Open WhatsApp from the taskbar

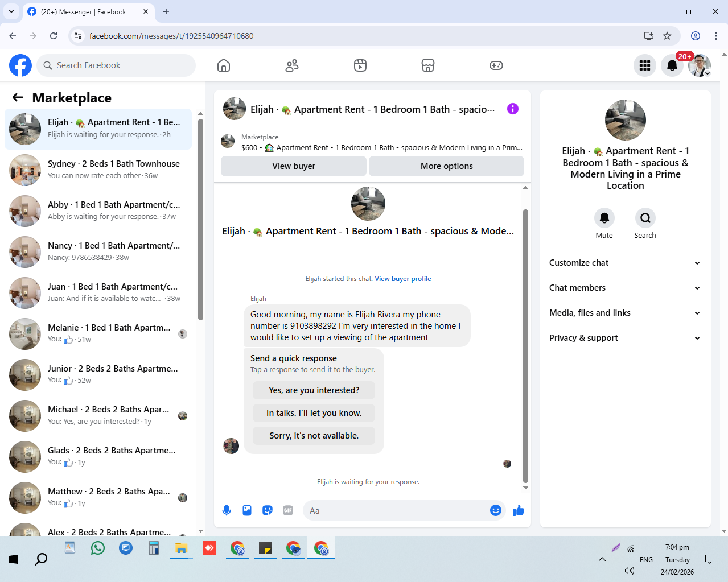[x=98, y=548]
